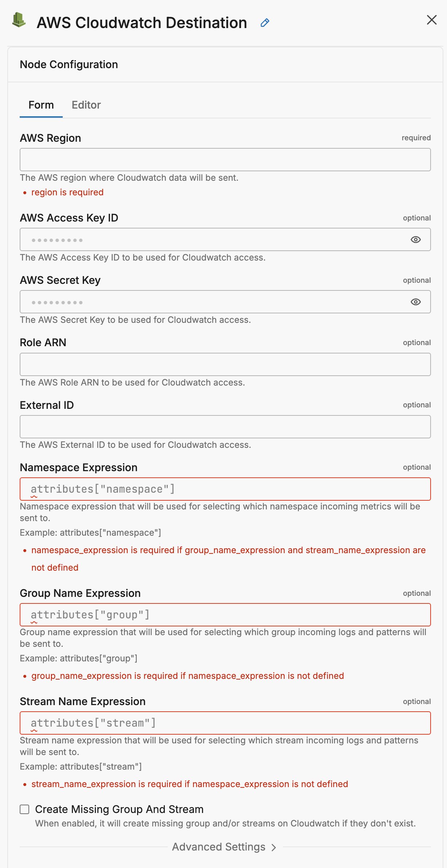Click the pencil edit title icon
This screenshot has width=447, height=868.
click(x=265, y=23)
